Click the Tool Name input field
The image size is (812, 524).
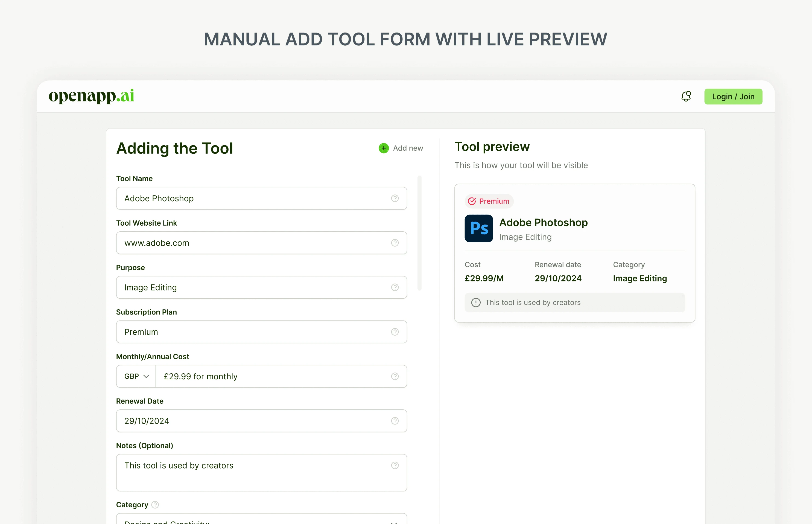(x=261, y=198)
